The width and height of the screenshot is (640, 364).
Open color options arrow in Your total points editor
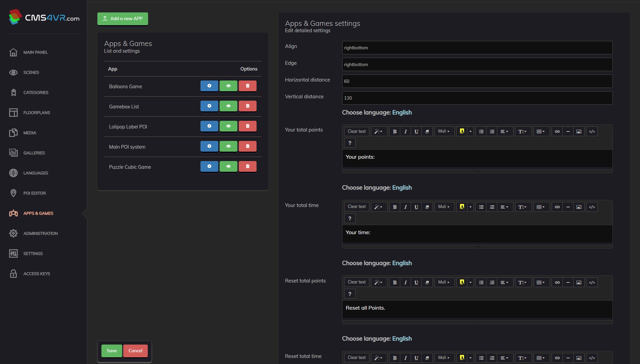(x=470, y=132)
